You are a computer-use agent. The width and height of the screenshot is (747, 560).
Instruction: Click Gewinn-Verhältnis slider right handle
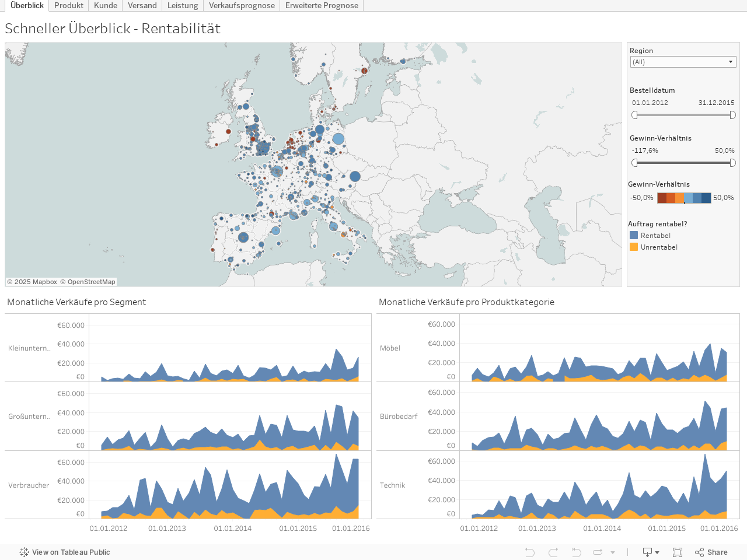pyautogui.click(x=732, y=163)
